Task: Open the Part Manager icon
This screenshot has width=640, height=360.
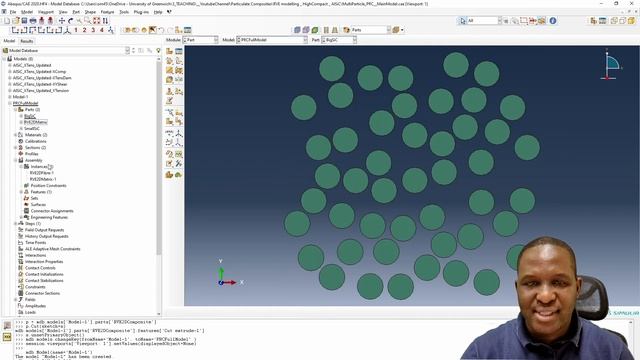Action: [179, 51]
